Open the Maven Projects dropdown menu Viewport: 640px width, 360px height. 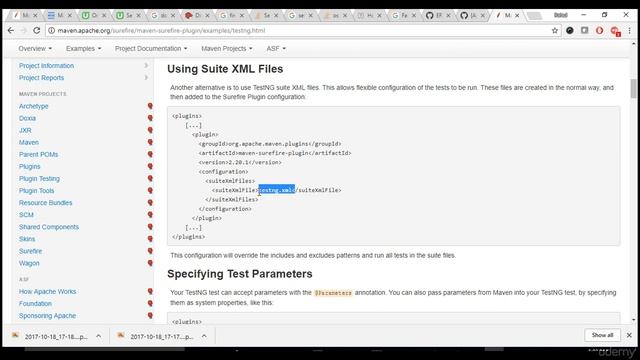[227, 49]
